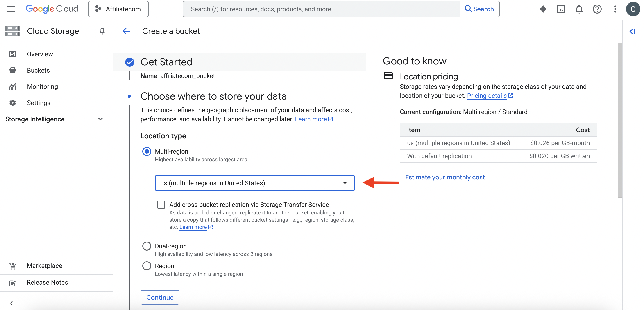Open the main navigation hamburger menu
Screen dimensions: 644x310
[x=11, y=9]
